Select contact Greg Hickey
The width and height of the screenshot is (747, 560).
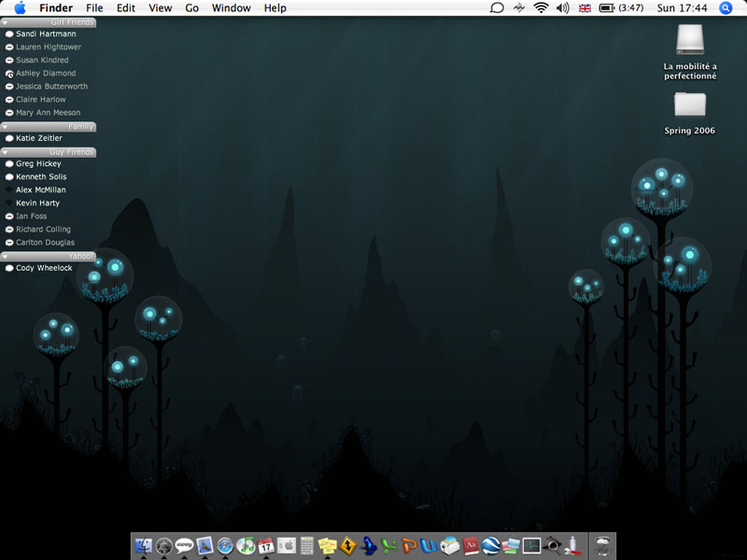[x=38, y=164]
